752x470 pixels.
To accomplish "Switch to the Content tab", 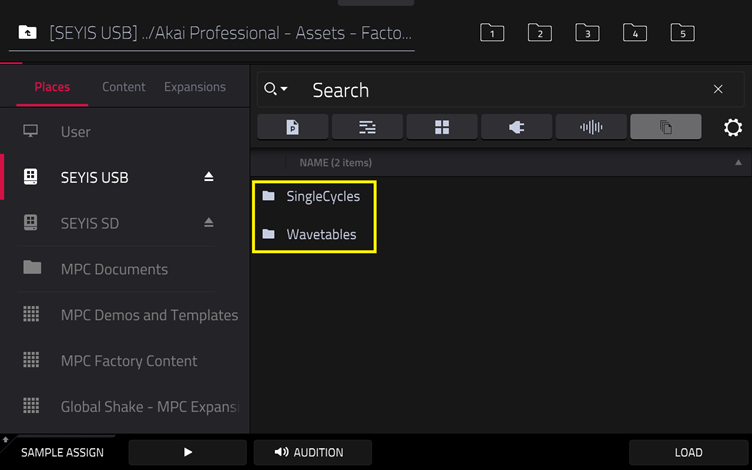I will [x=124, y=87].
